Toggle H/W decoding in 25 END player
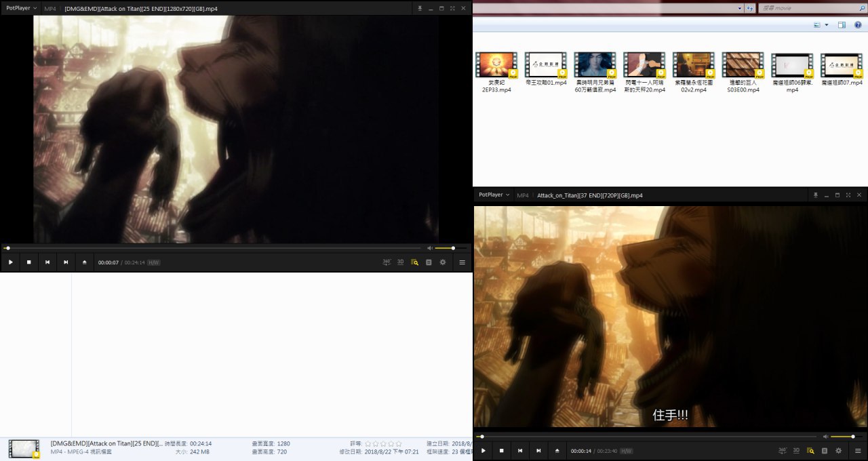The height and width of the screenshot is (461, 868). coord(154,262)
